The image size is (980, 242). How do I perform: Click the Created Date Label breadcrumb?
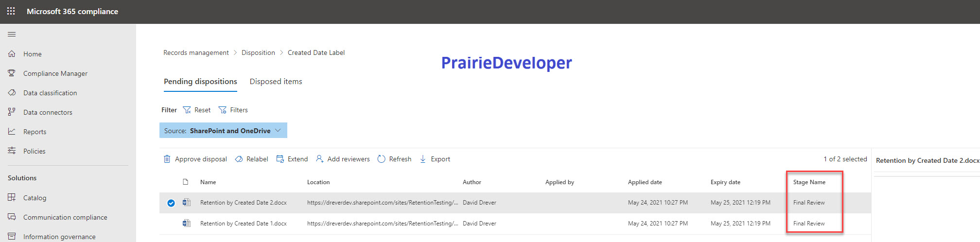pos(316,52)
